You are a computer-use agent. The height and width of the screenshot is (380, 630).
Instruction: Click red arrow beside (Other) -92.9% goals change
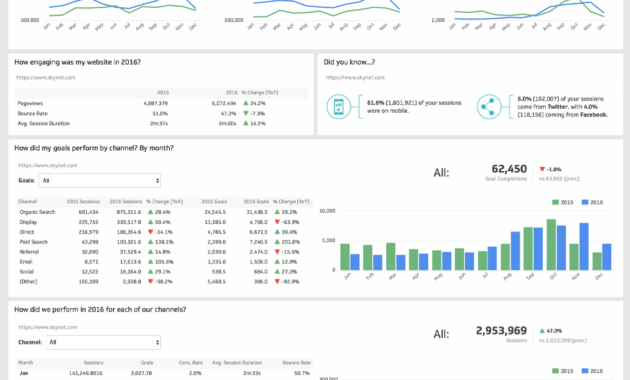click(277, 282)
